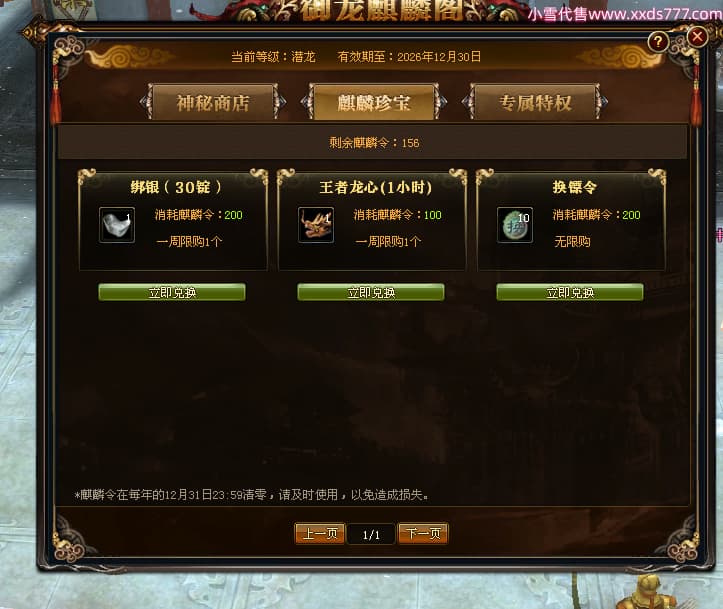Click the 1/1 page indicator field

[371, 535]
